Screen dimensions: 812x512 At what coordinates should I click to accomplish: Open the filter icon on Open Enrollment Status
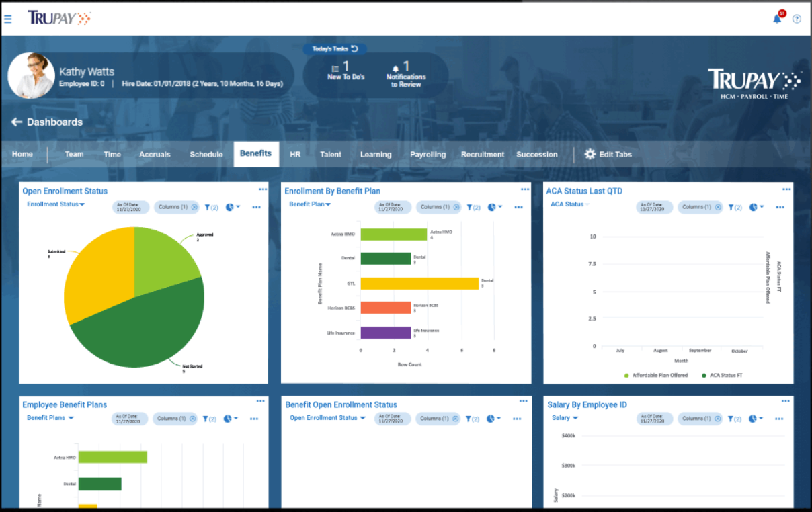click(208, 207)
